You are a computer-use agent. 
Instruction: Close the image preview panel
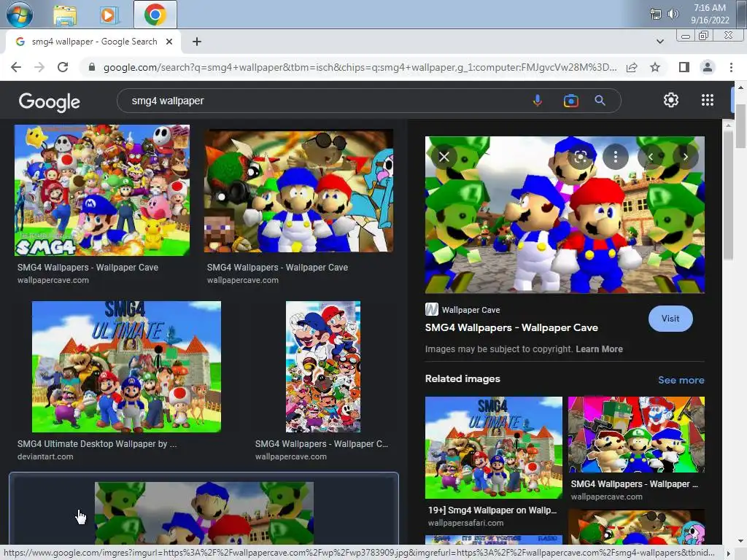coord(444,157)
